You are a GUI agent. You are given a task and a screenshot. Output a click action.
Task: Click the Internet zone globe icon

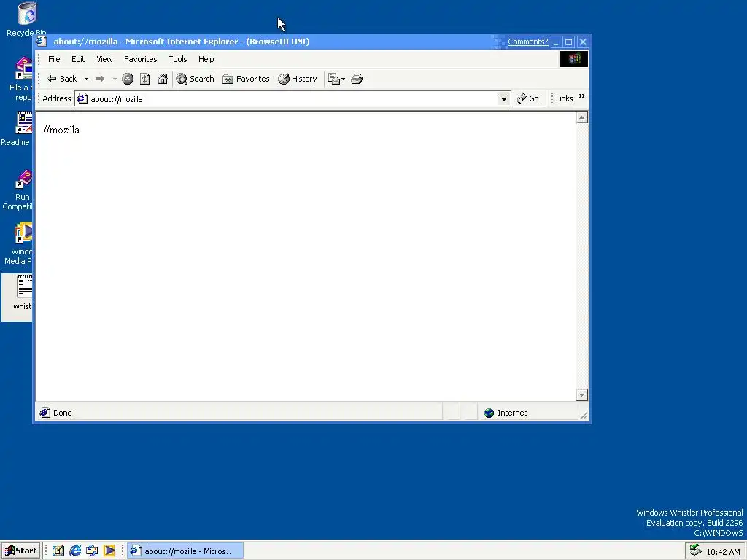point(489,413)
